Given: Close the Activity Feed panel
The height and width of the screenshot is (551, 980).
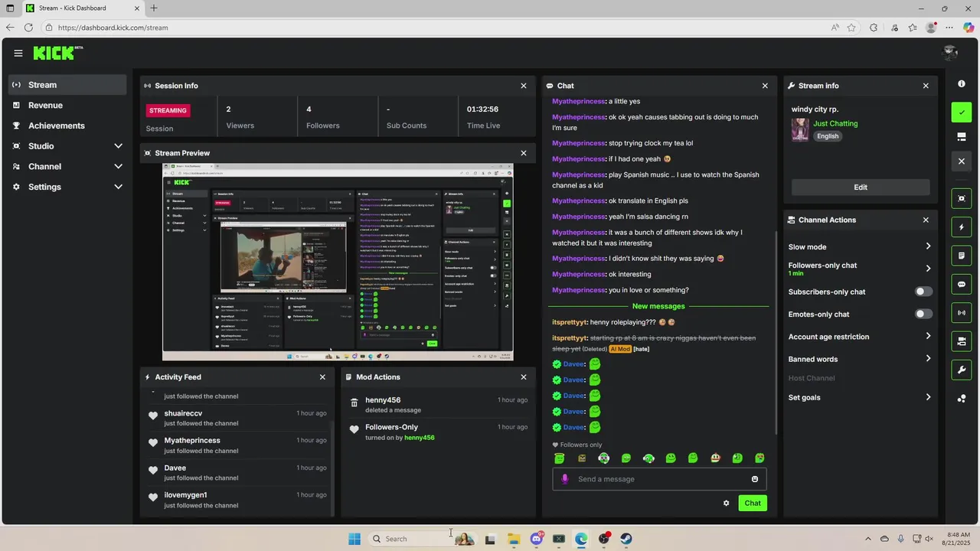Looking at the screenshot, I should point(322,377).
